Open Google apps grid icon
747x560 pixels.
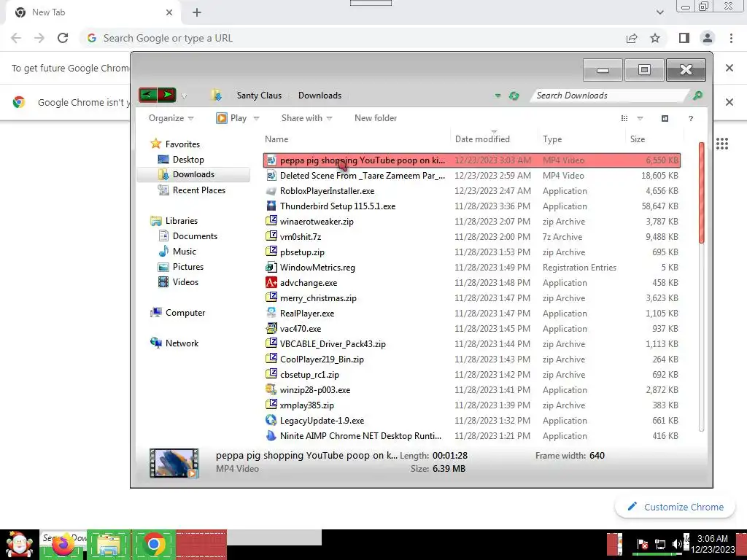[722, 144]
